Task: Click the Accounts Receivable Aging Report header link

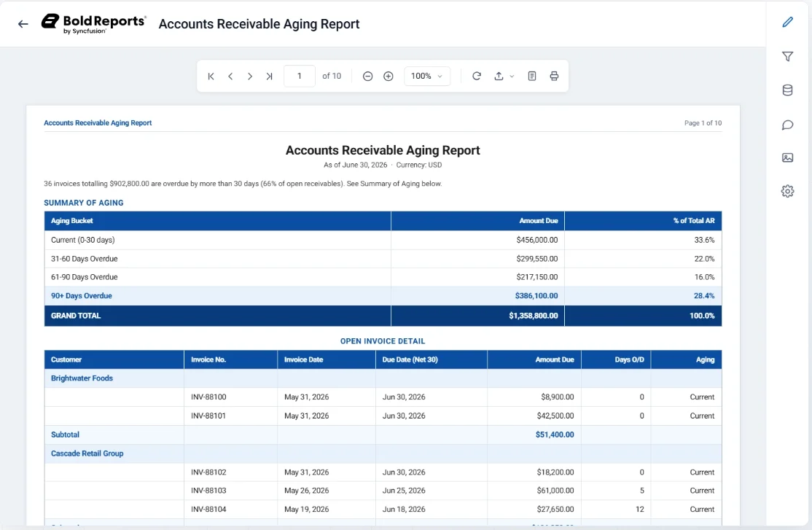Action: pos(98,122)
